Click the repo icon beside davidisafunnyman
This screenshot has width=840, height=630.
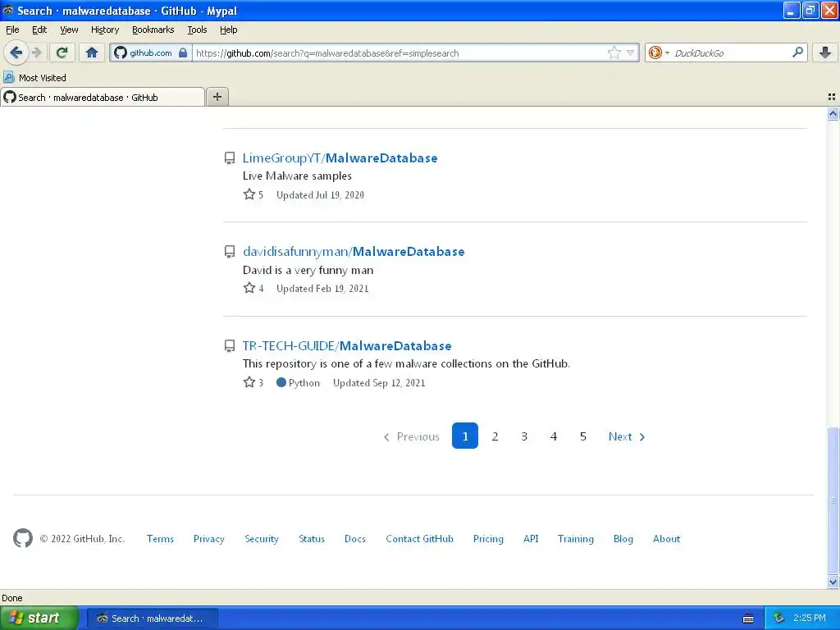click(x=230, y=252)
